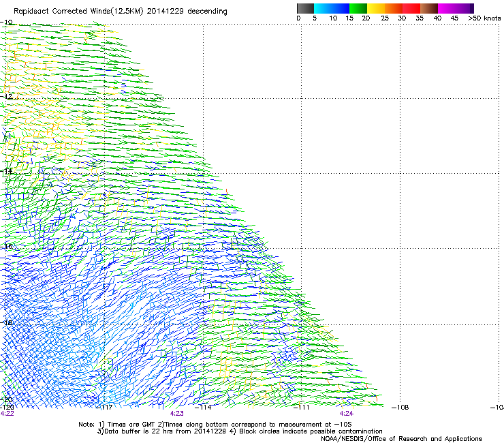Image resolution: width=504 pixels, height=443 pixels.
Task: Click the "20" legend scale label
Action: [x=366, y=18]
